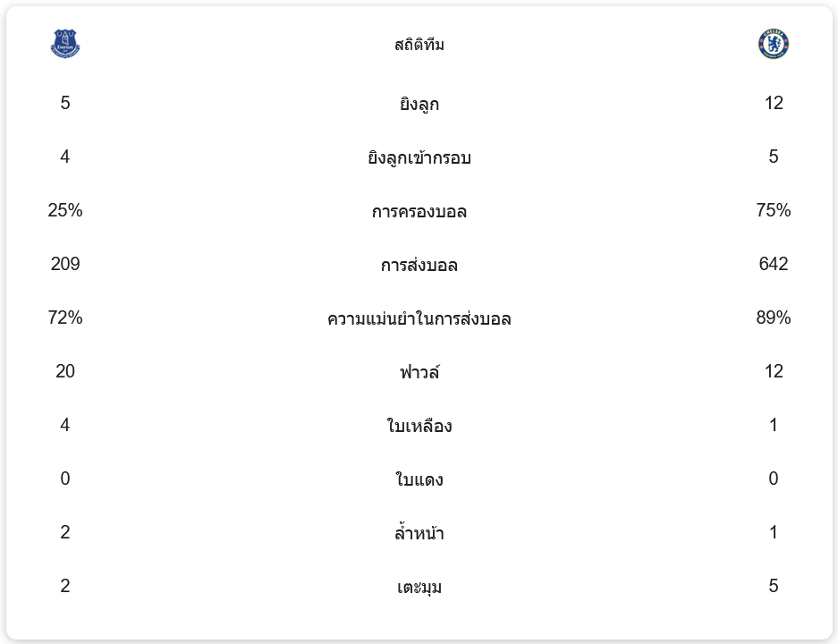Select the ความแม่นยำในการส่งบอล label

pos(419,318)
